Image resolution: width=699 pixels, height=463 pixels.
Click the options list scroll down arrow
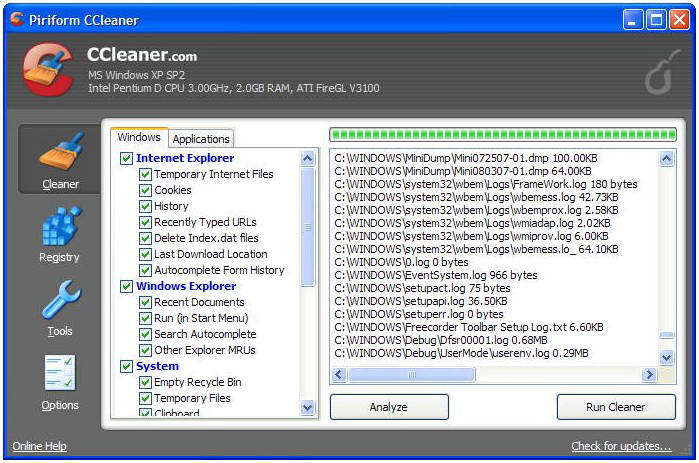coord(308,407)
